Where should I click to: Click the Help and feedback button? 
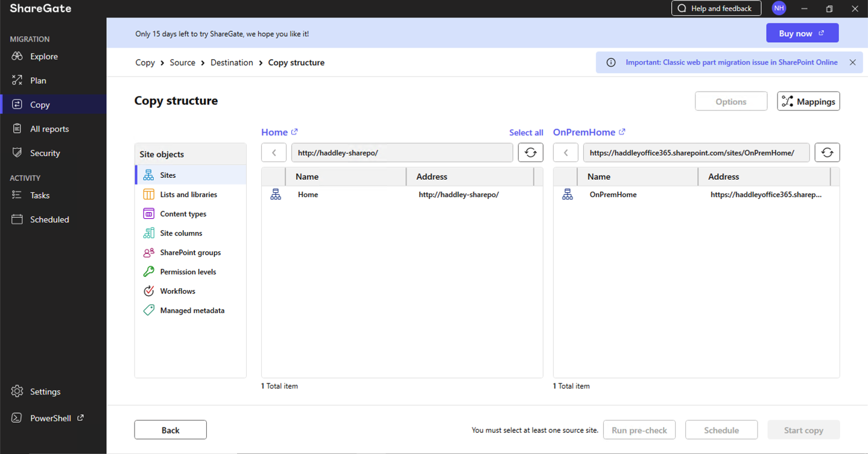click(716, 8)
